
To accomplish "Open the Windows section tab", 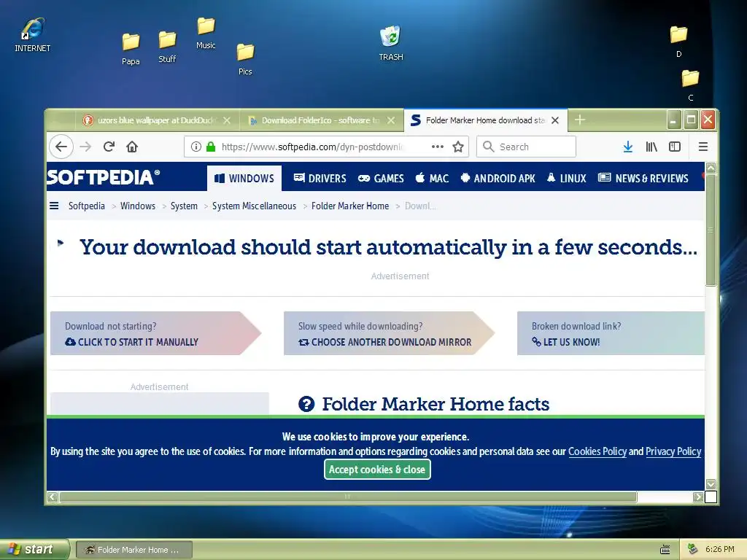I will click(x=244, y=179).
